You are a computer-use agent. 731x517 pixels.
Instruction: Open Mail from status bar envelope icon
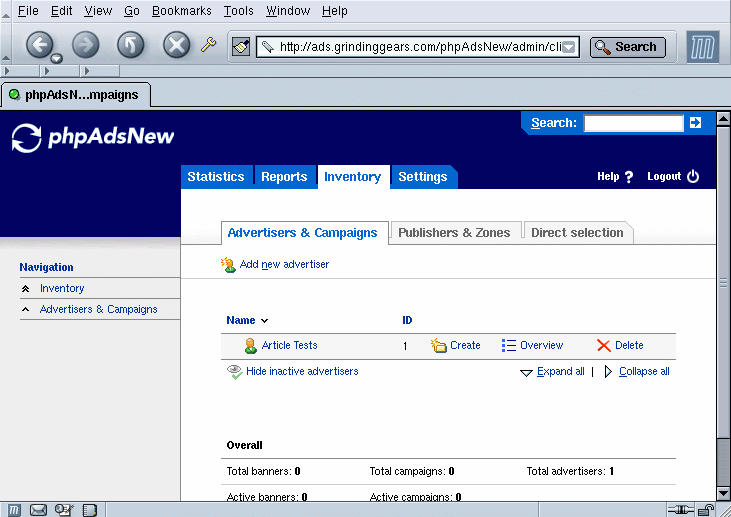pos(38,510)
